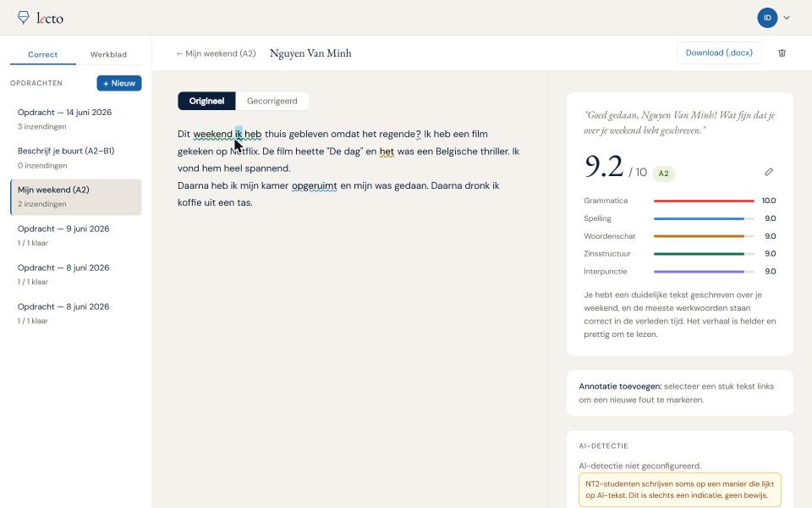The height and width of the screenshot is (508, 812).
Task: Download the submission as .docx
Action: [x=719, y=52]
